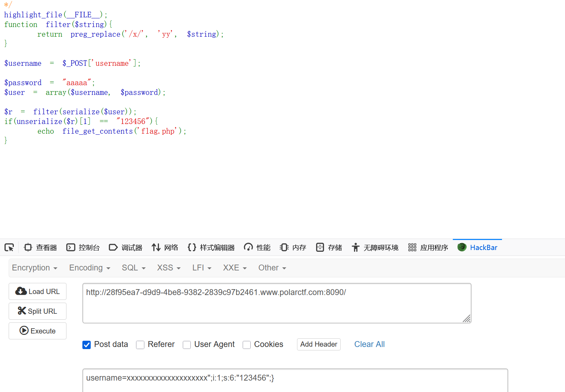The width and height of the screenshot is (565, 392).
Task: Click the Load URL button
Action: coord(37,291)
